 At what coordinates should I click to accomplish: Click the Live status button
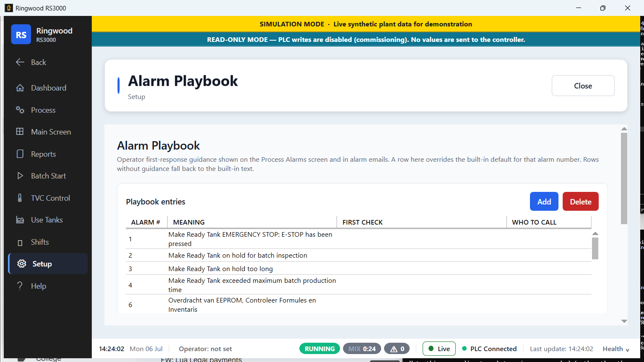coord(439,349)
